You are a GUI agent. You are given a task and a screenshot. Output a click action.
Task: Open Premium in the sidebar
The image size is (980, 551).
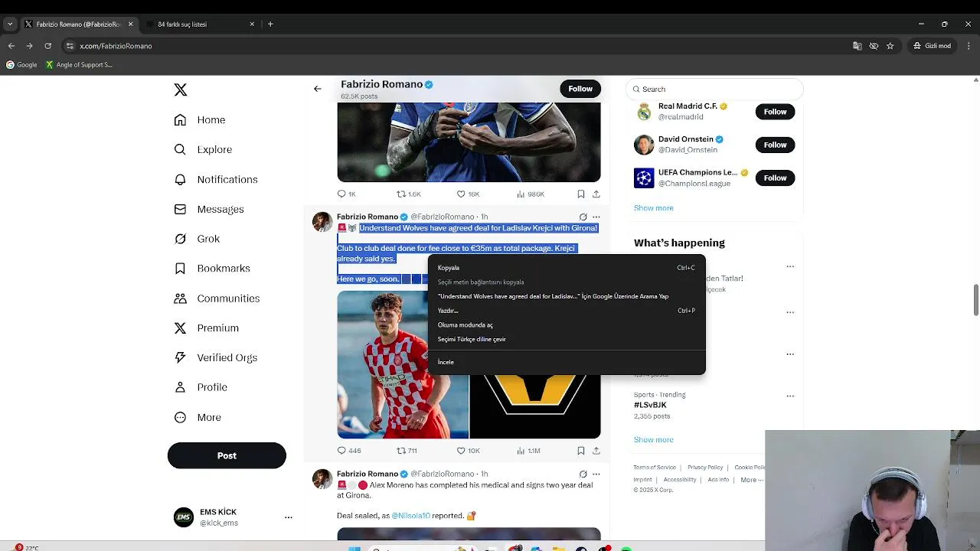click(206, 328)
